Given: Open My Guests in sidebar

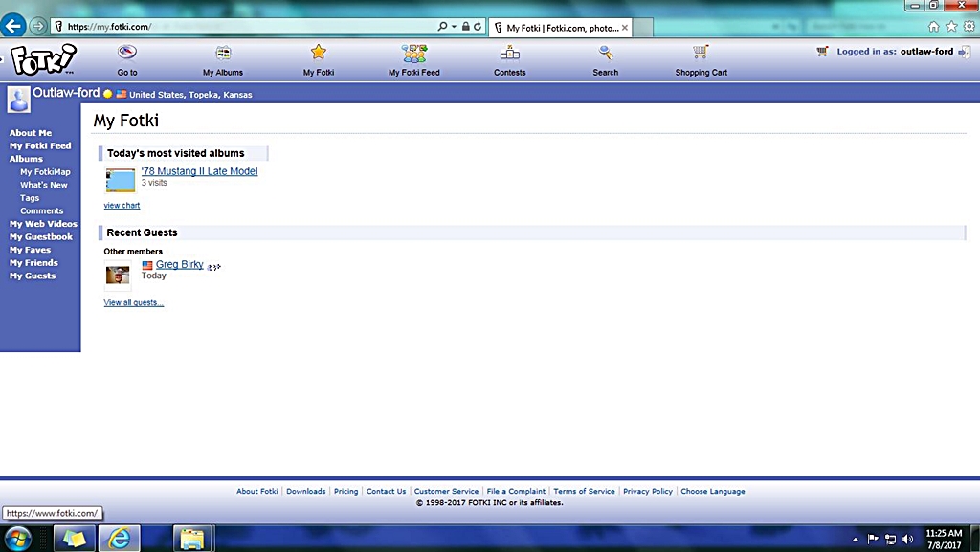Looking at the screenshot, I should coord(32,276).
